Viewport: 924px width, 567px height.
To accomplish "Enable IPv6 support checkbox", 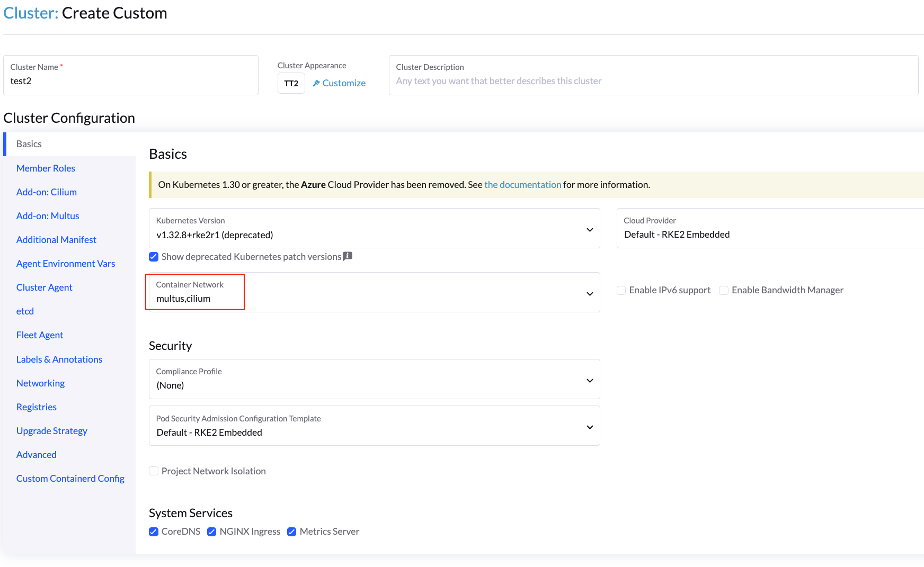I will tap(621, 290).
